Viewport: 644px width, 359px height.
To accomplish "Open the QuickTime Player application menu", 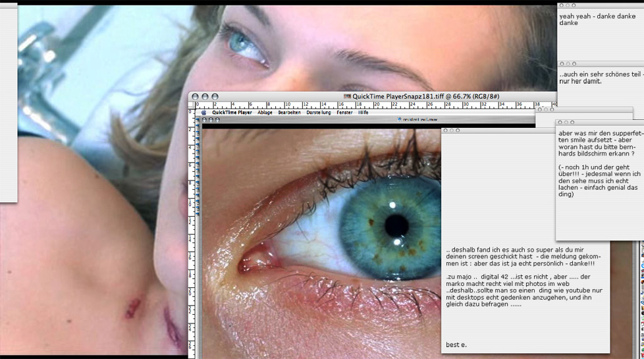I will click(x=232, y=113).
